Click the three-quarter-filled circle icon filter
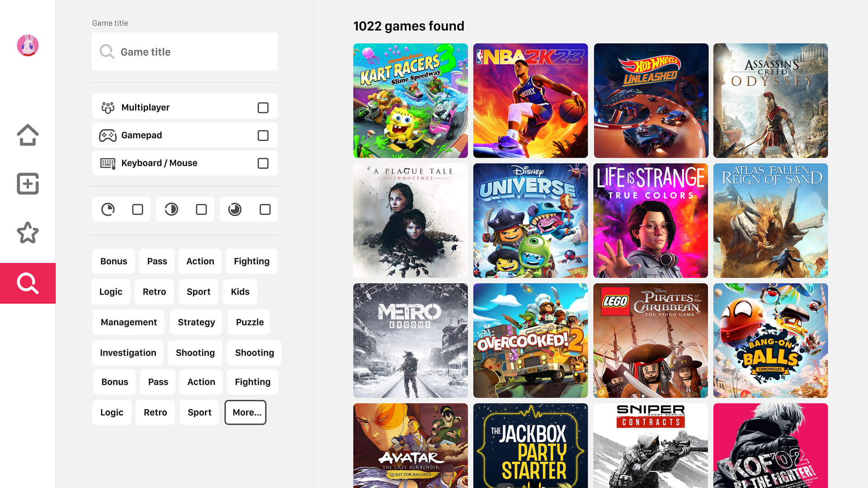Viewport: 868px width, 488px height. (x=235, y=209)
